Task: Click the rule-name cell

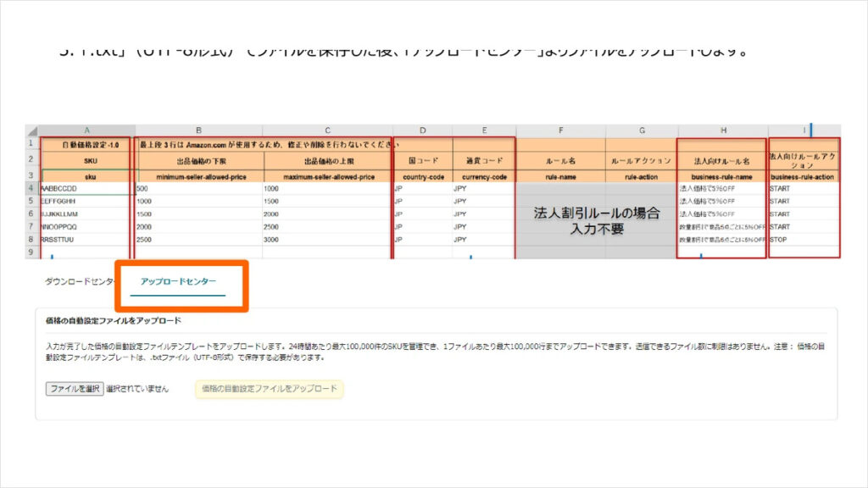Action: pyautogui.click(x=561, y=177)
